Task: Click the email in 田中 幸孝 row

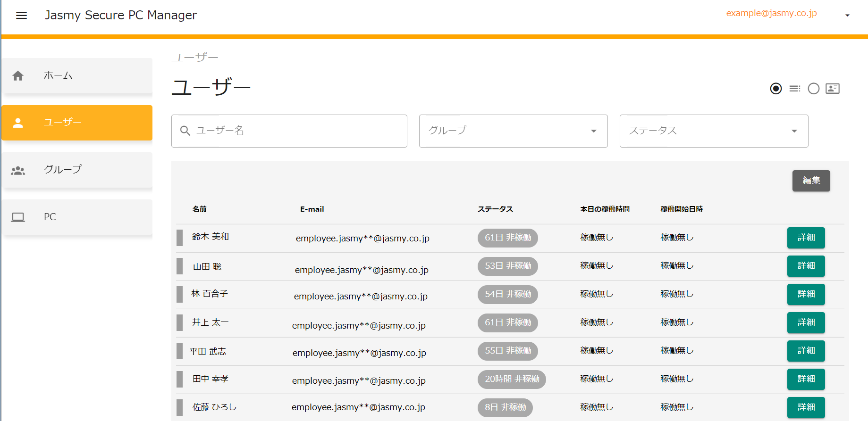Action: click(x=359, y=381)
